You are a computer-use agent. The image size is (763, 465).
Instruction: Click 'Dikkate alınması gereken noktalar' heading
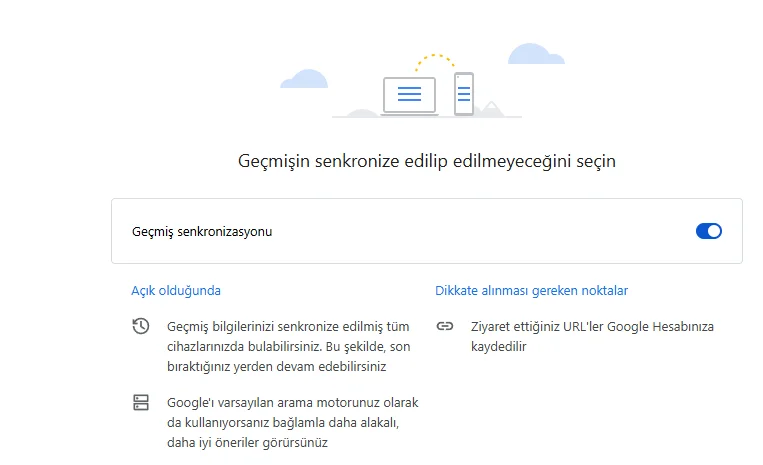point(531,290)
